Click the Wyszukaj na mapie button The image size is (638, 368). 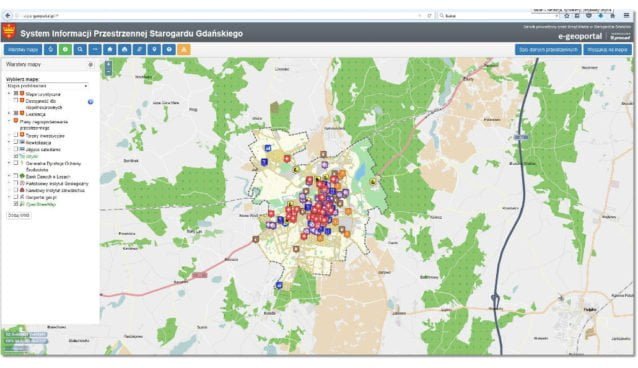[x=607, y=50]
